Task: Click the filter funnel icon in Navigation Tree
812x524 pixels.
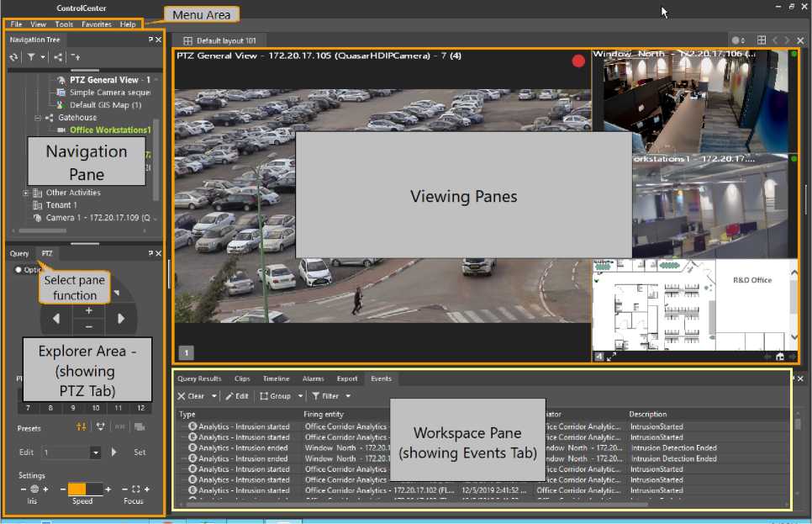Action: pyautogui.click(x=31, y=57)
